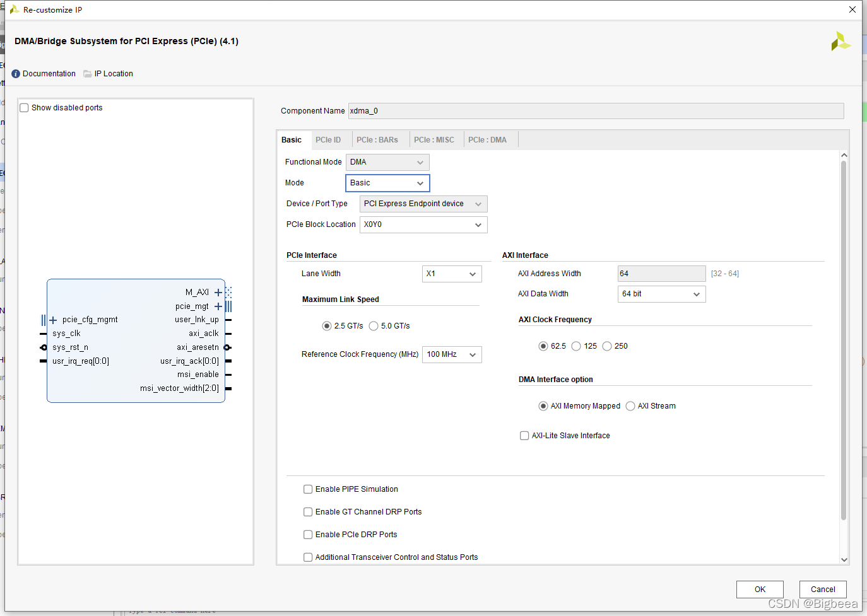
Task: Check Additional Transceiver Control and Status Ports
Action: [x=308, y=557]
